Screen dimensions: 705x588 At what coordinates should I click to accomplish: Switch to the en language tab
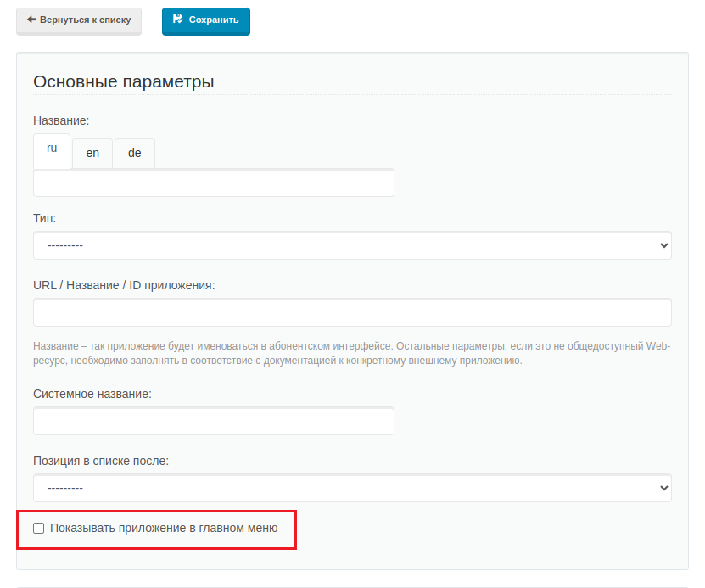point(92,154)
